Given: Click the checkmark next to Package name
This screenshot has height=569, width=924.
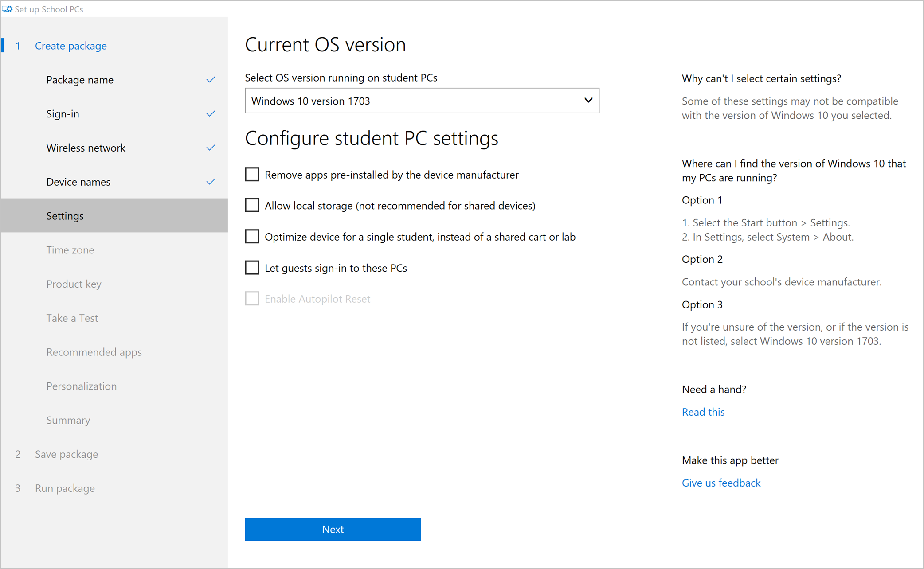Looking at the screenshot, I should tap(211, 80).
